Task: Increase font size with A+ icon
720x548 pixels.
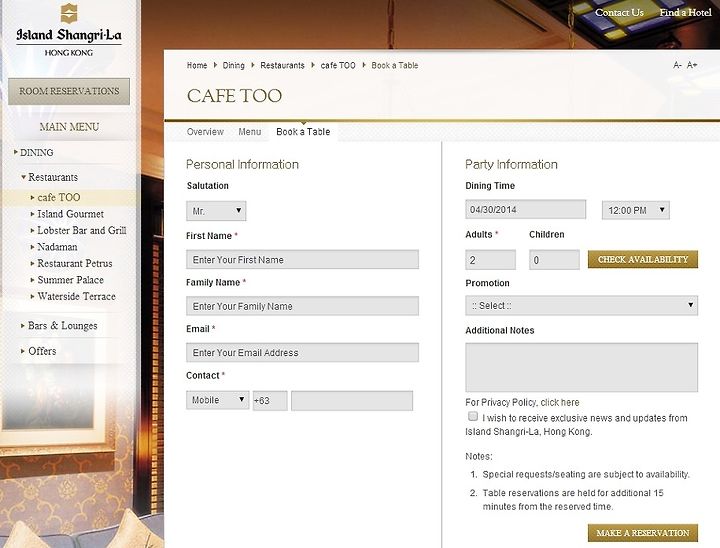Action: click(692, 65)
